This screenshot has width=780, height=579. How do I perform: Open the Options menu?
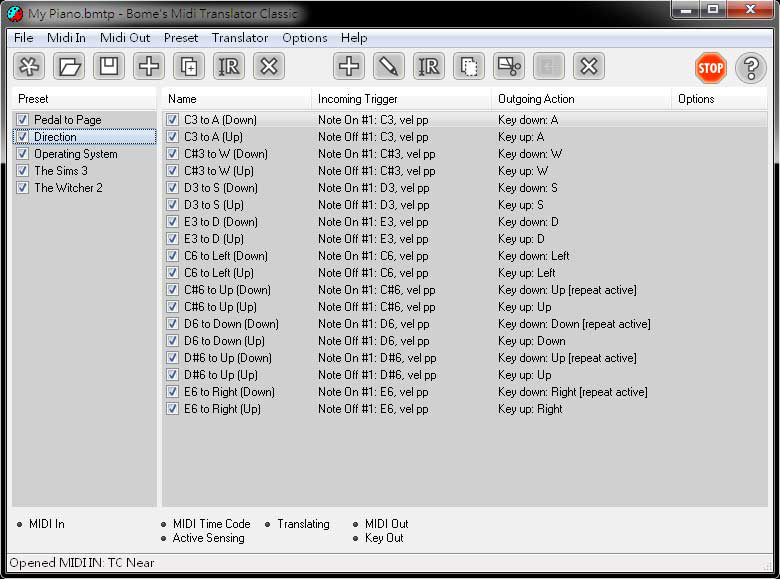[304, 38]
